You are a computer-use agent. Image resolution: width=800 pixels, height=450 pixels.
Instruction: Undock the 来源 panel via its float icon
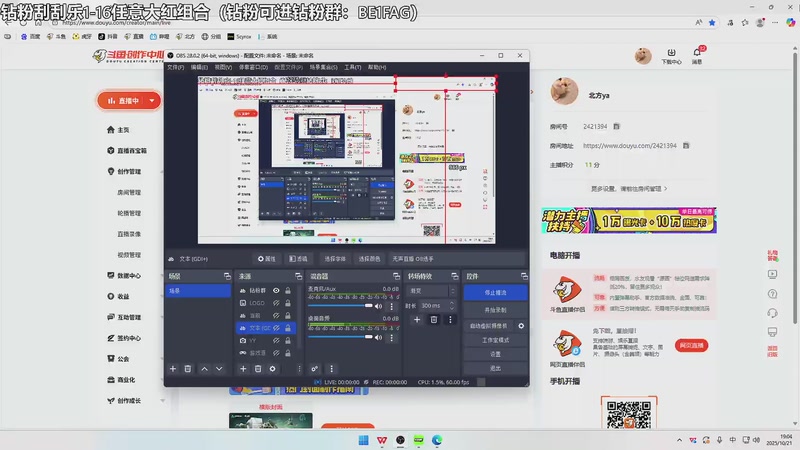point(298,276)
